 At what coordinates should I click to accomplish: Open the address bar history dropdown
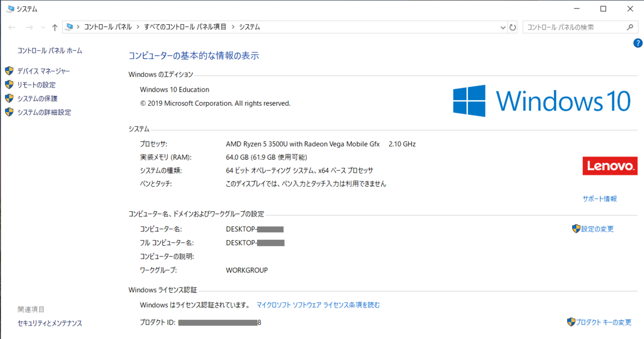coord(503,27)
